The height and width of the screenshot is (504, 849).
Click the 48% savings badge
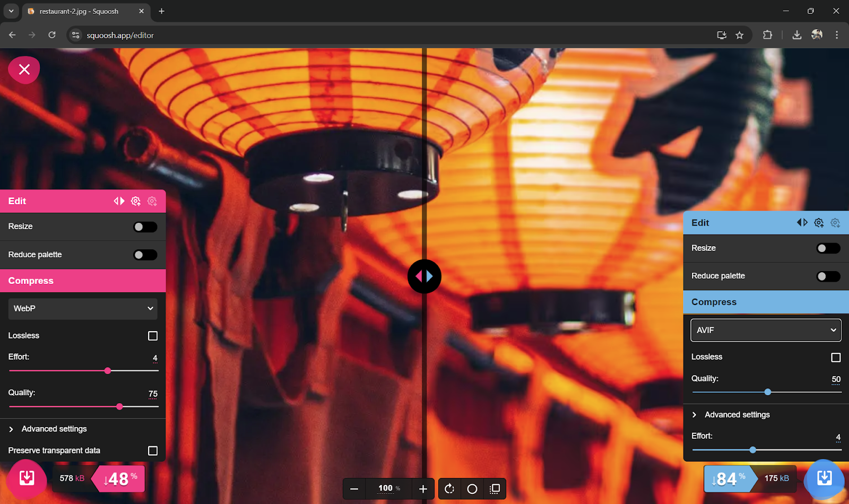point(119,479)
